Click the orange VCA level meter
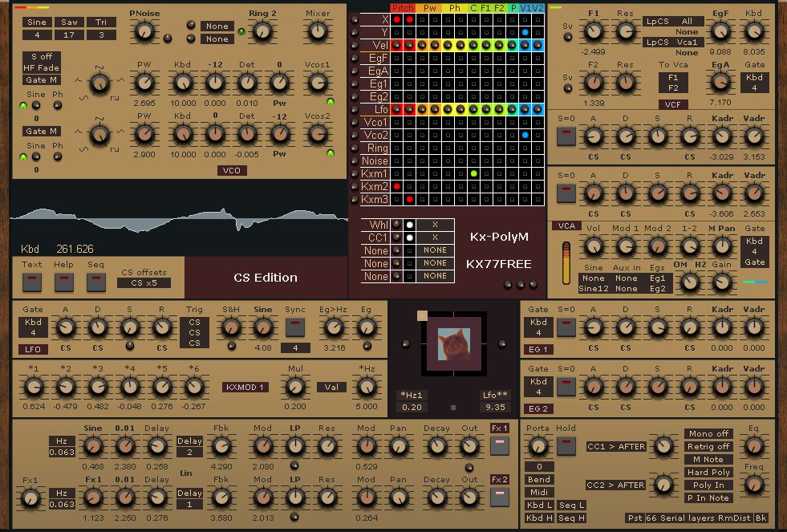This screenshot has height=532, width=787. coord(566,263)
